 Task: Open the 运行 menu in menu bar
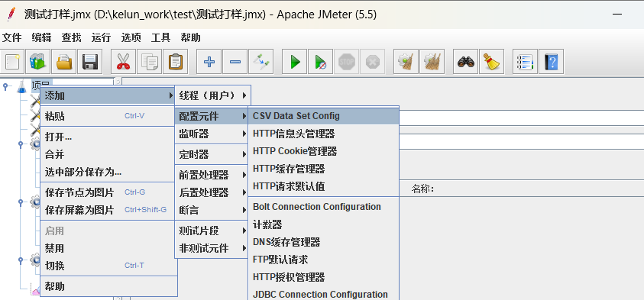coord(101,37)
